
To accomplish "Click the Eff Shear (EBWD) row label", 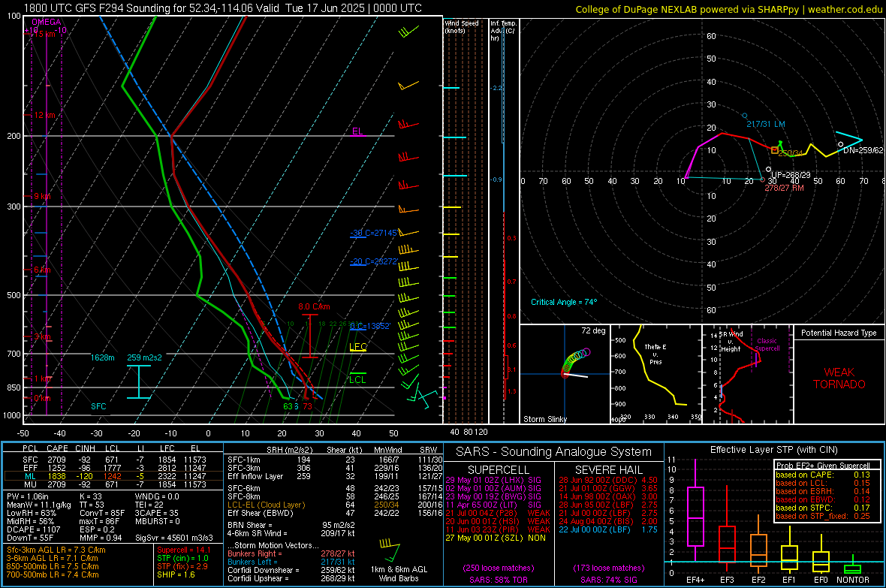I will [261, 513].
